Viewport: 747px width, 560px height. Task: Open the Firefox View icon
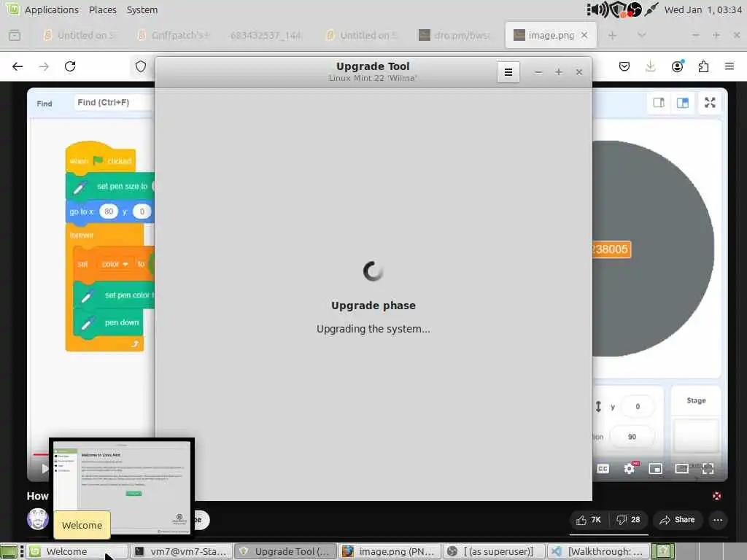(x=15, y=35)
